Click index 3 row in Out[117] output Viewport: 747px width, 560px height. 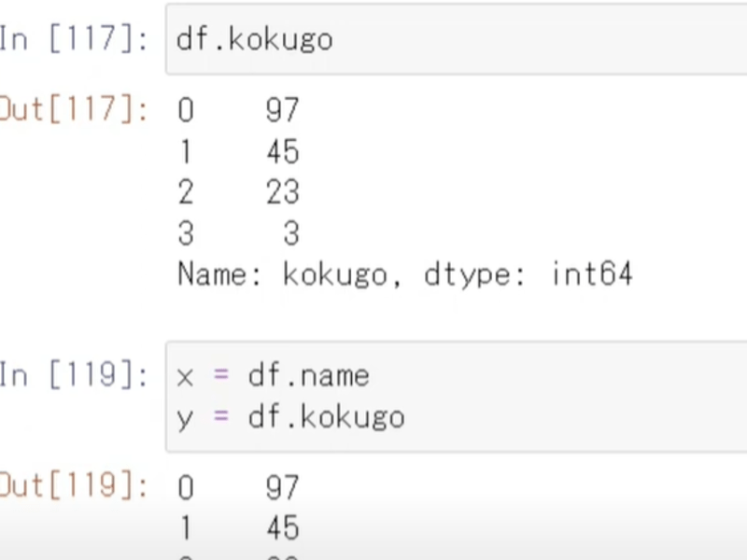(187, 233)
